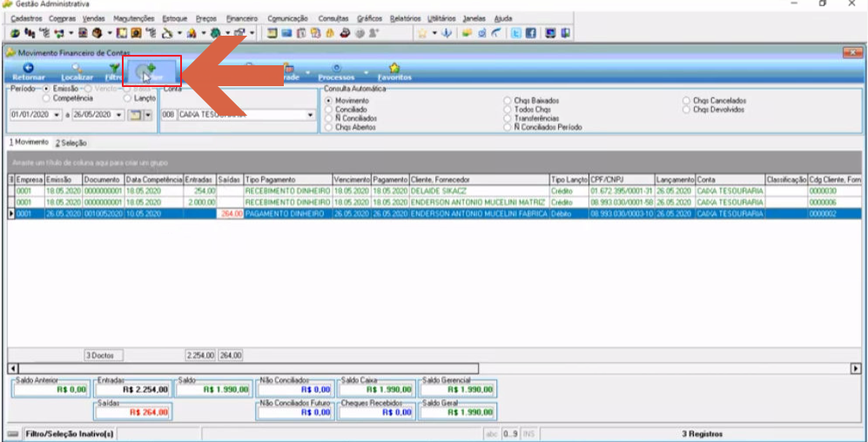Select the Movimento query radio button

[x=329, y=101]
